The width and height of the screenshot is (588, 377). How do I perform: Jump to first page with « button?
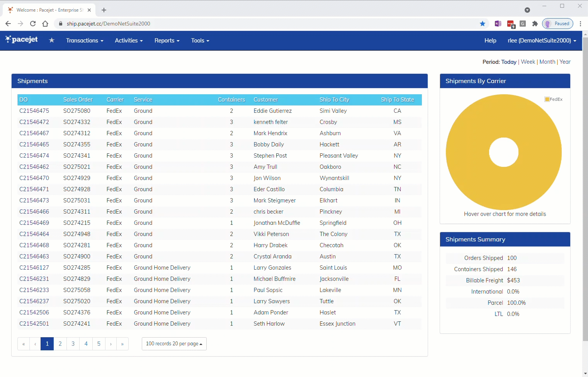click(x=24, y=344)
